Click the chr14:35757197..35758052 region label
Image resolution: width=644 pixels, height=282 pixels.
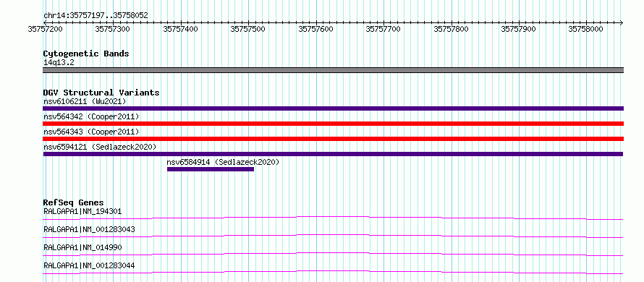96,15
